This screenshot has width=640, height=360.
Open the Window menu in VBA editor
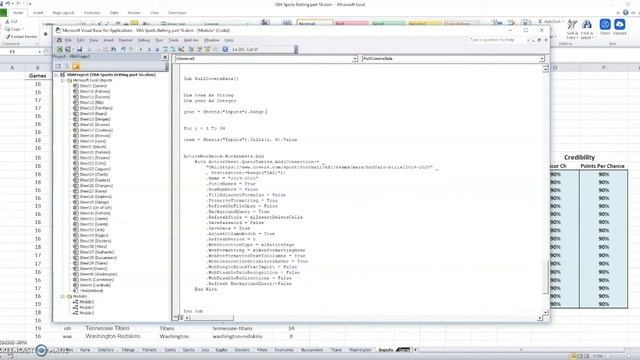coord(211,40)
